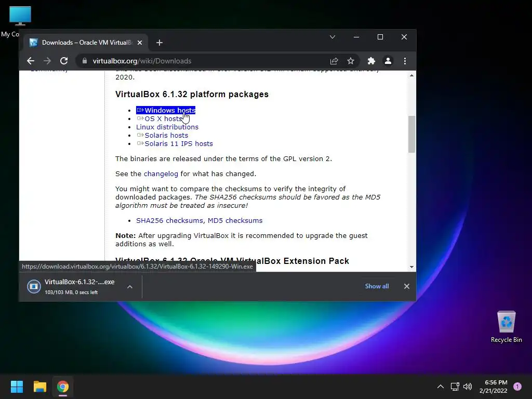The width and height of the screenshot is (532, 399).
Task: Open a new tab with plus button
Action: click(159, 43)
